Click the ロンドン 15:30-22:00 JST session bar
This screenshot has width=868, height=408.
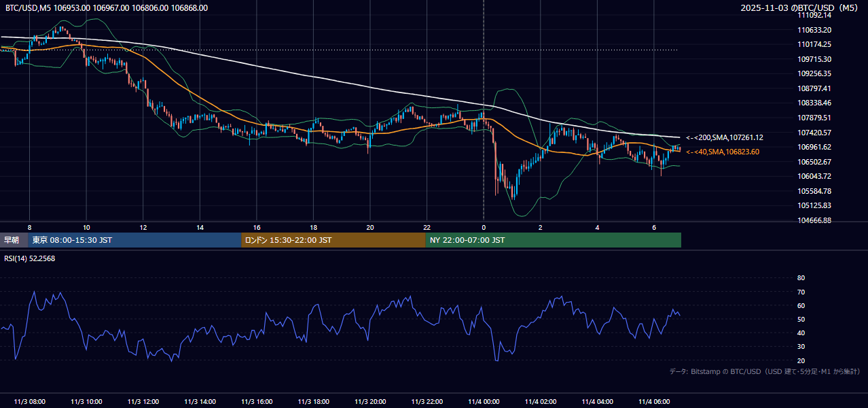[x=333, y=240]
